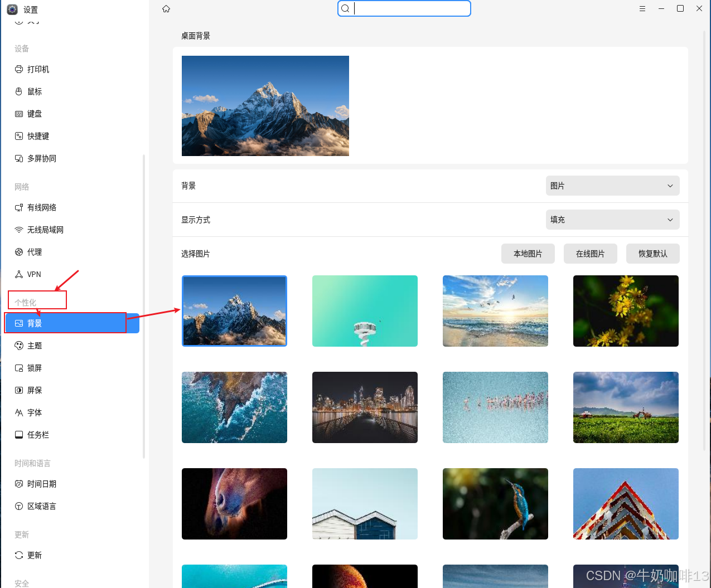Click the mouse icon beside 鼠标

coord(19,91)
